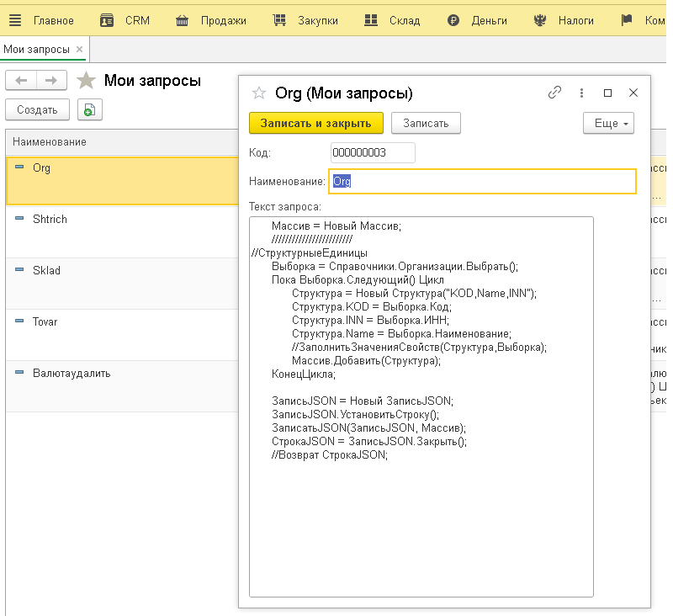The height and width of the screenshot is (616, 673).
Task: Open the three-dot options menu in Org form
Action: coord(581,93)
